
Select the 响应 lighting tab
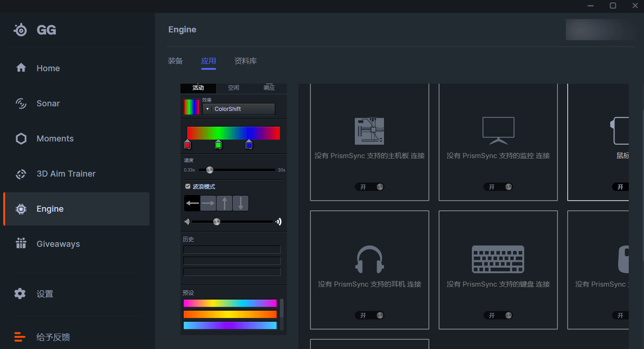pos(269,88)
